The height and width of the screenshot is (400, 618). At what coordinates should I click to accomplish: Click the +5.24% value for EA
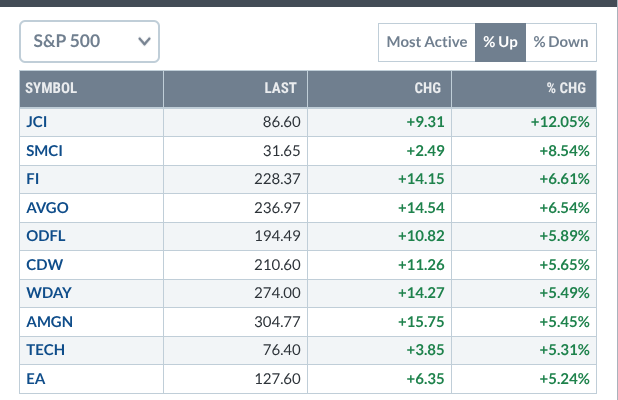564,379
